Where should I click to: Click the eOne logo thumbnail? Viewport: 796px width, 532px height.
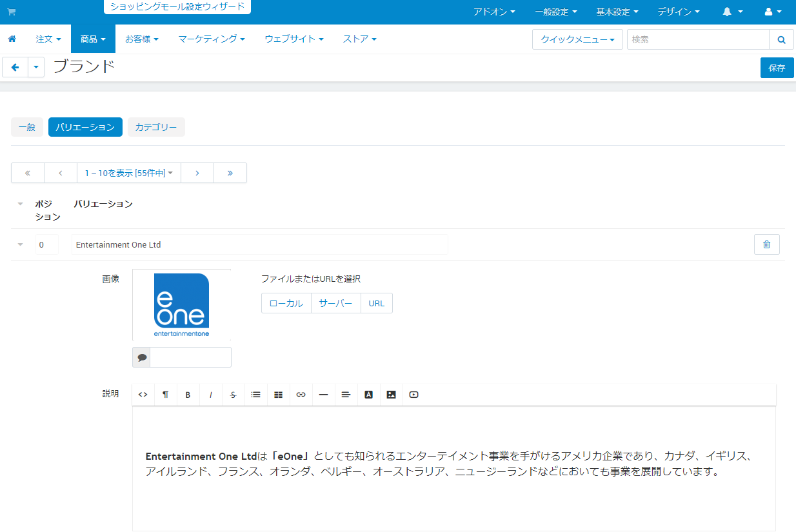182,305
